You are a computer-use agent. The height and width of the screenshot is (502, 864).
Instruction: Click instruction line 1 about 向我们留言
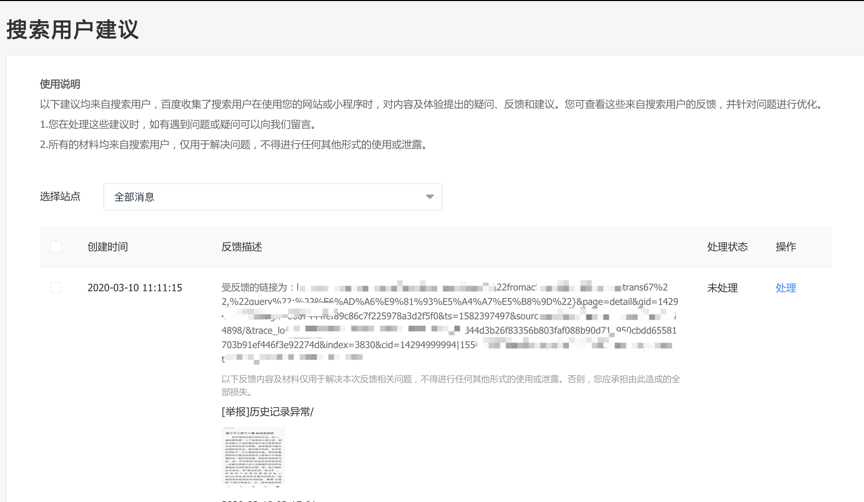[178, 125]
